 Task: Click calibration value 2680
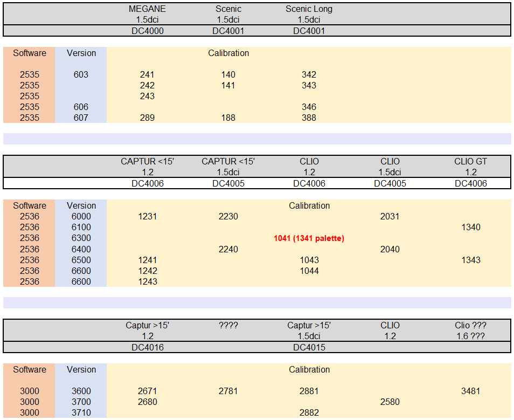pyautogui.click(x=148, y=402)
